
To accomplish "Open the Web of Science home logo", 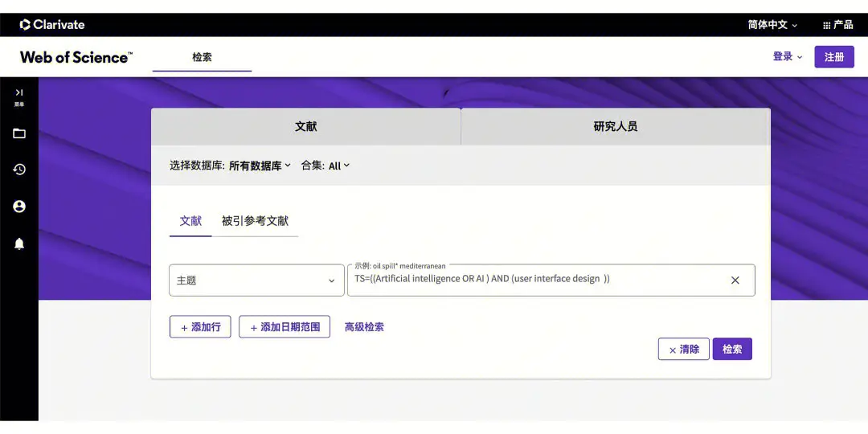I will tap(76, 57).
